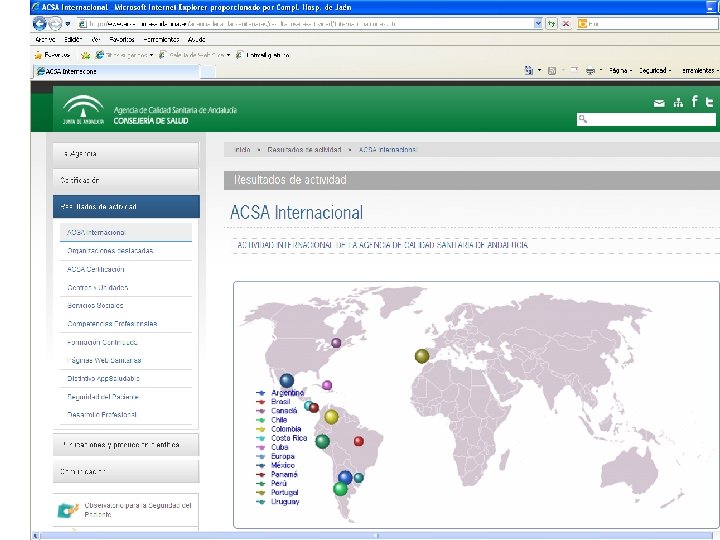
Task: Click the purple Canadá marker on map
Action: click(336, 343)
